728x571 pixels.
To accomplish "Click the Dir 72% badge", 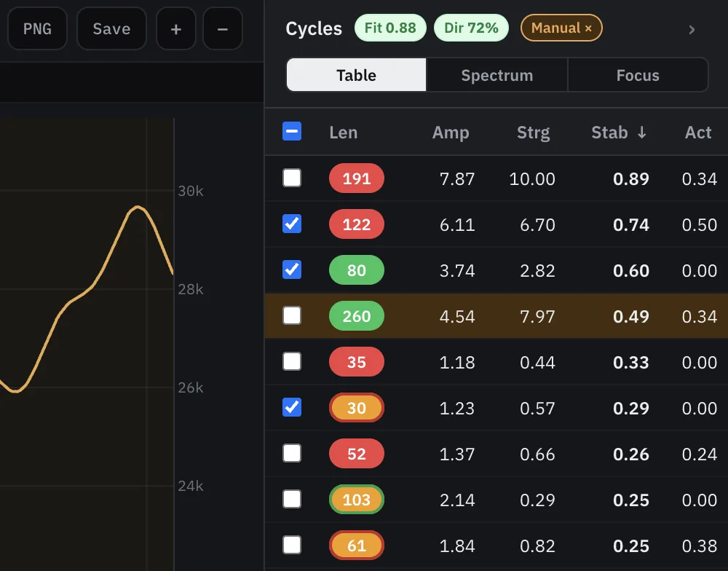I will (471, 28).
